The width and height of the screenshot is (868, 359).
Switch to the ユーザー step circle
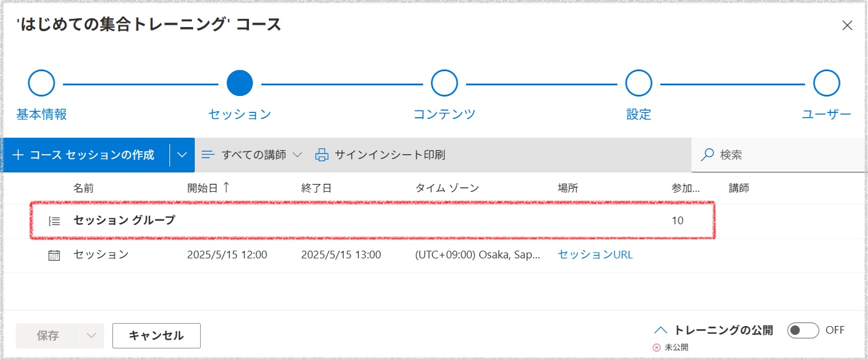(x=826, y=84)
